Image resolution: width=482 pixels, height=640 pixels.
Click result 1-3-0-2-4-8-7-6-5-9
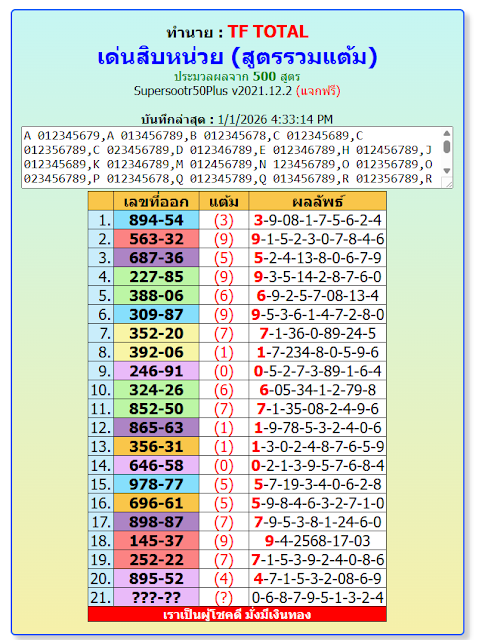pyautogui.click(x=318, y=447)
